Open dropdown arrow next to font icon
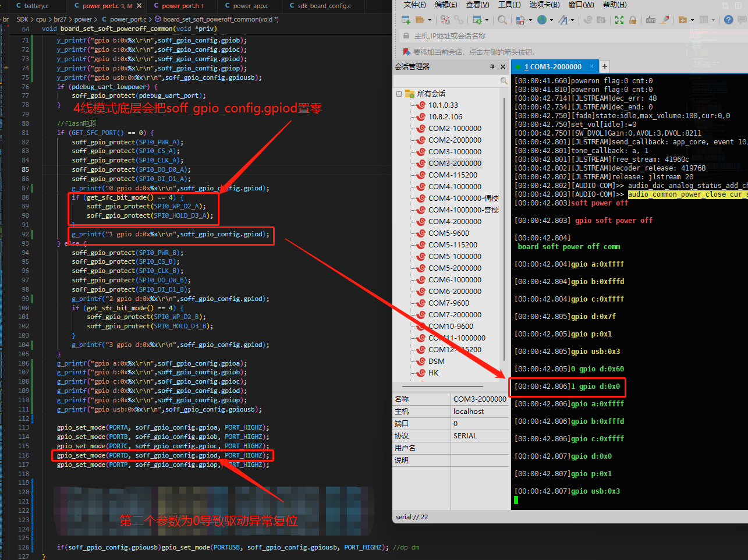Viewport: 748px width, 560px height. click(572, 20)
